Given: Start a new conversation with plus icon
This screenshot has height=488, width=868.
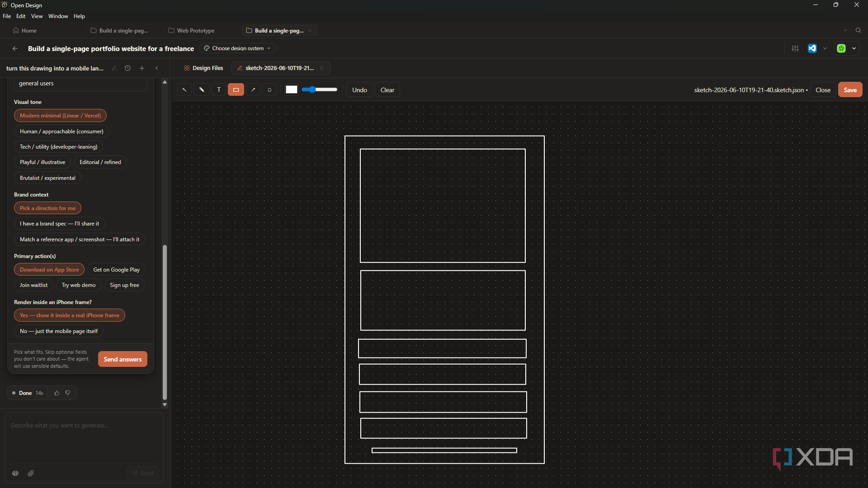Looking at the screenshot, I should (x=142, y=68).
